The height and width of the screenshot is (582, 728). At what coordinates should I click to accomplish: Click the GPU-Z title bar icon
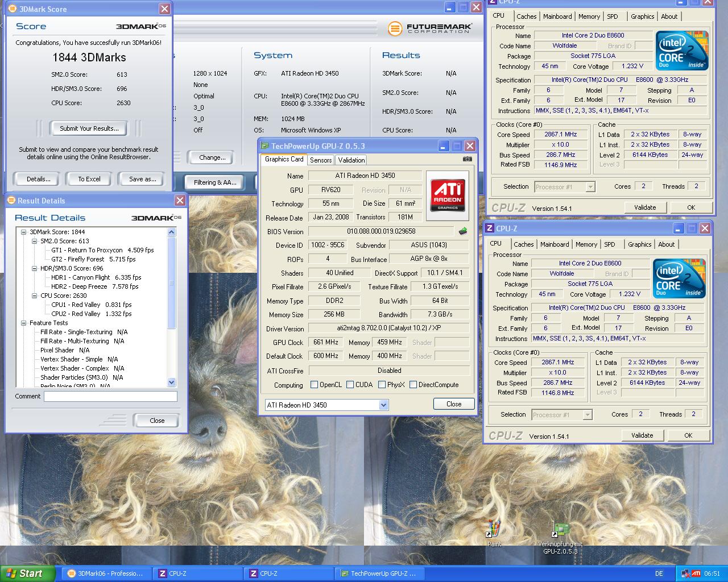[x=264, y=146]
